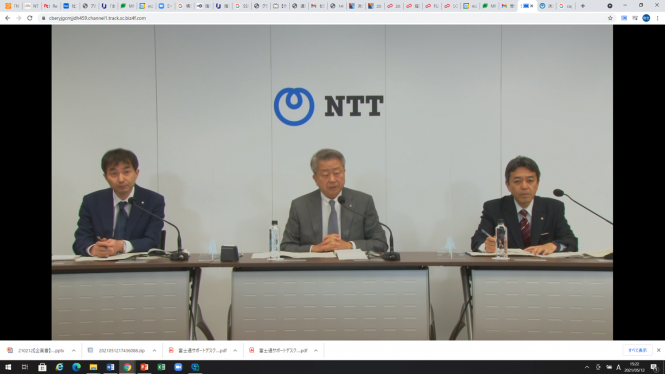Switch to the first browser tab
The image size is (665, 374).
(12, 6)
